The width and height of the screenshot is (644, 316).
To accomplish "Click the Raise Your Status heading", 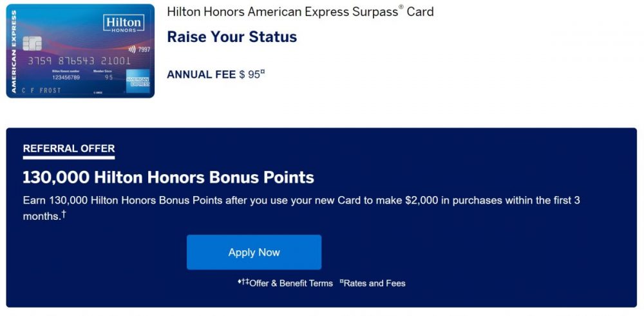I will (232, 37).
